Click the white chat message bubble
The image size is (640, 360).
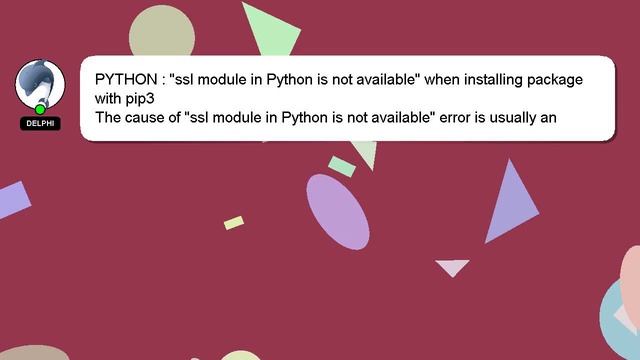(347, 98)
